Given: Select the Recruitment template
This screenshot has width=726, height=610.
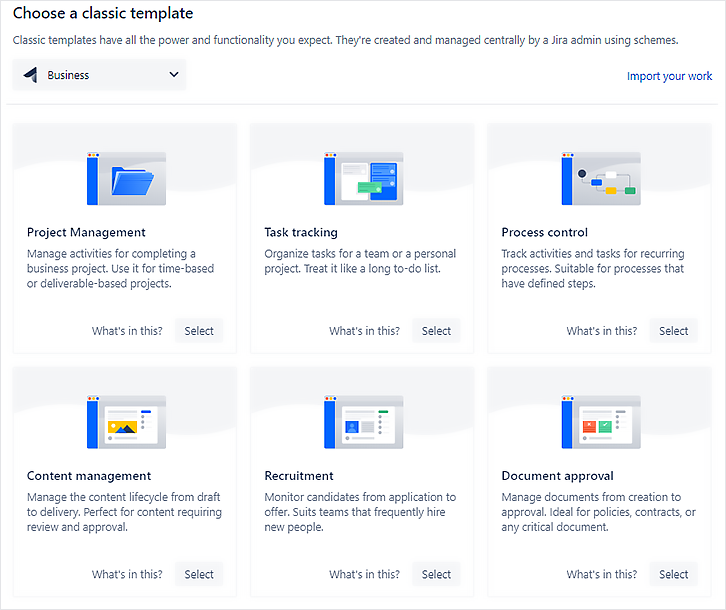Looking at the screenshot, I should [436, 574].
